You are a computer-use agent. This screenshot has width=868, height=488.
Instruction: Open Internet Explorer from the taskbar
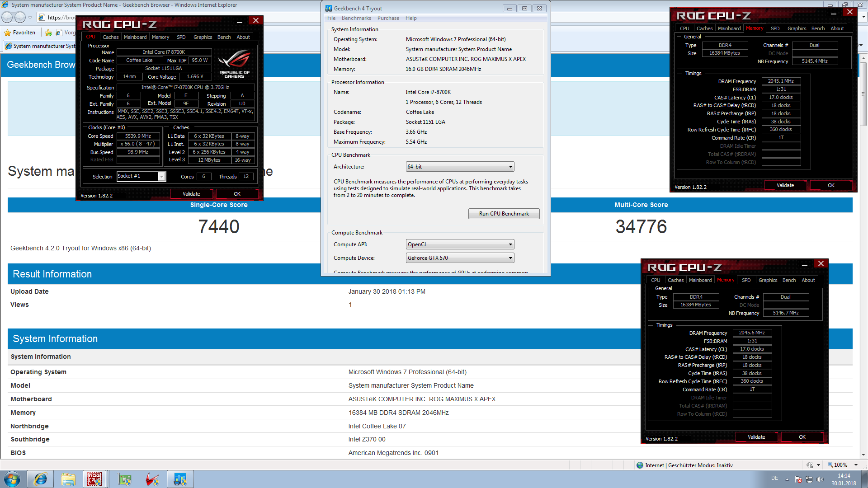click(x=40, y=479)
